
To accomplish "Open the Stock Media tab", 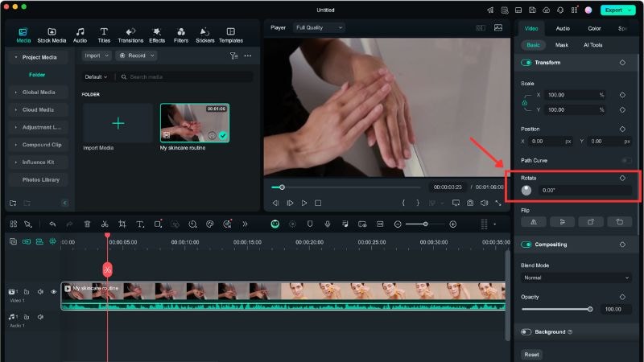I will (52, 35).
